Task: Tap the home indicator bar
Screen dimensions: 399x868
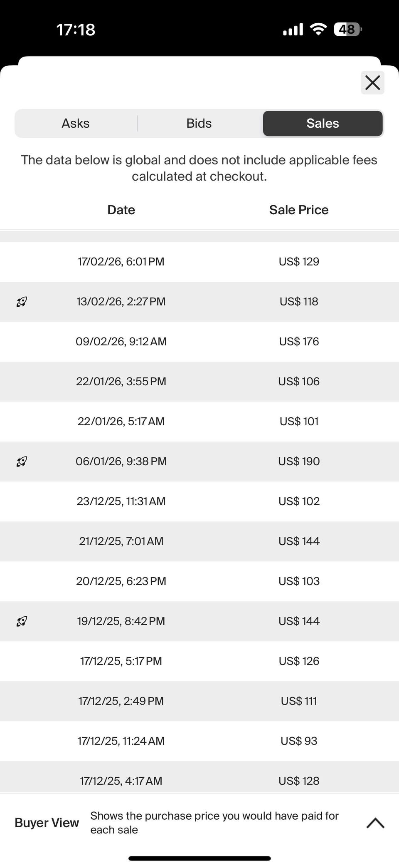Action: click(199, 858)
